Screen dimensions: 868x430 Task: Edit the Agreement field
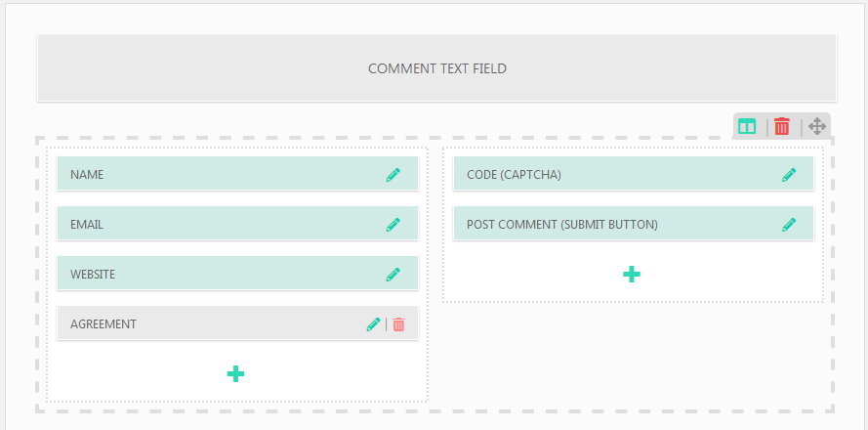[373, 324]
